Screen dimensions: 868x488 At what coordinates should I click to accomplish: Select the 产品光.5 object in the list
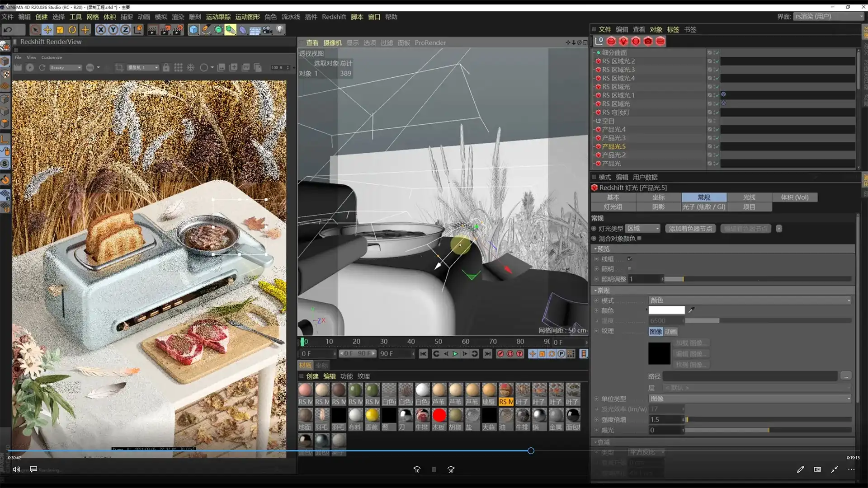[613, 146]
